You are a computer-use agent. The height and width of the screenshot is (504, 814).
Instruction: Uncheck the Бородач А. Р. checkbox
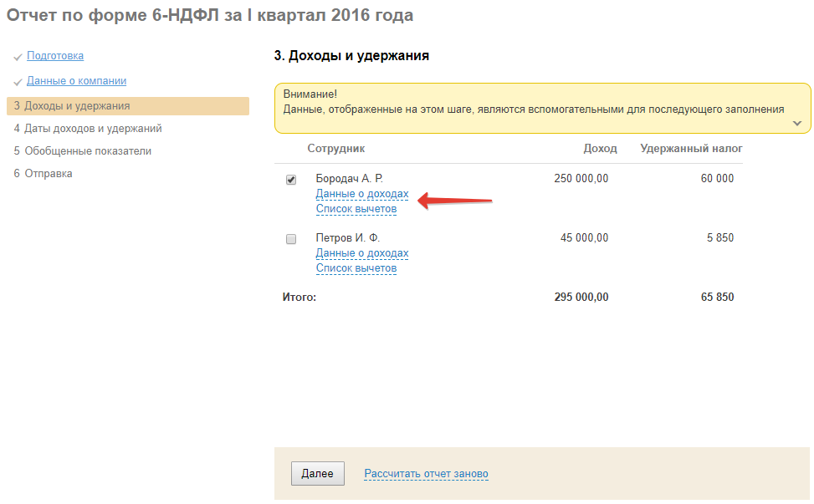click(x=291, y=180)
